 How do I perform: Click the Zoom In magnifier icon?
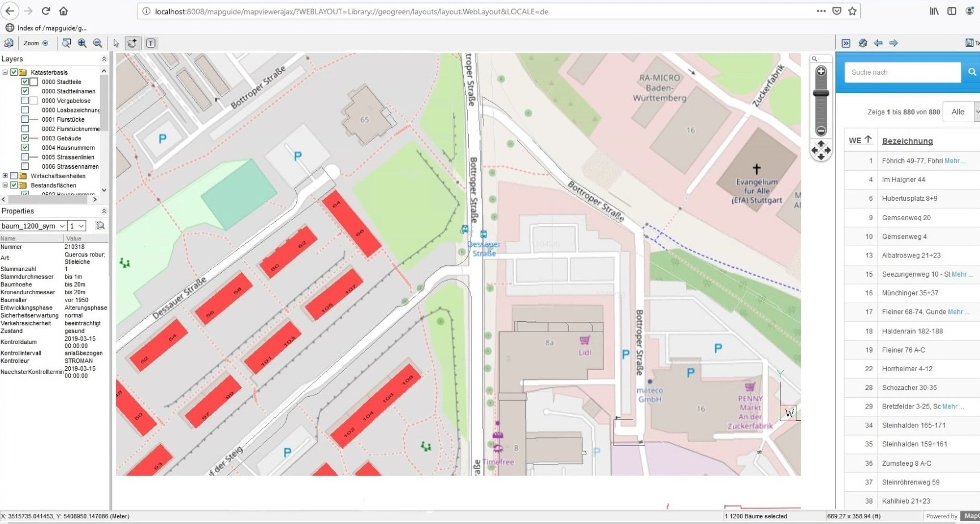click(x=81, y=43)
